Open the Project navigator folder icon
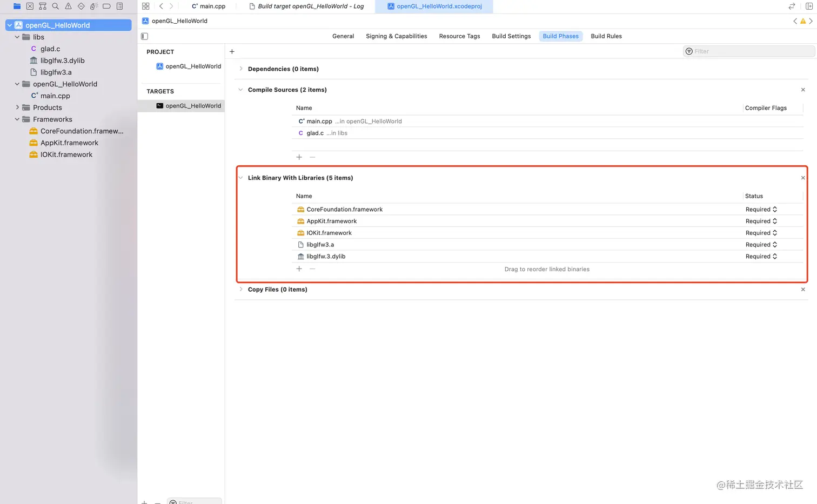Screen dimensions: 817x504 point(17,6)
